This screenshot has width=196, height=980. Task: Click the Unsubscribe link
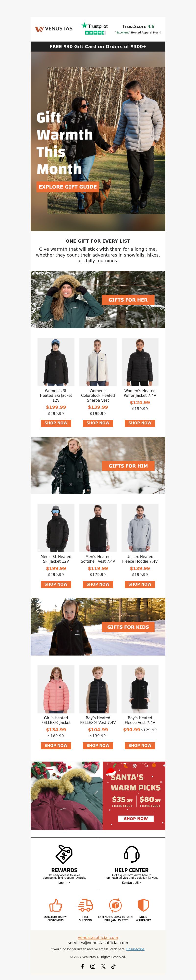click(x=135, y=949)
